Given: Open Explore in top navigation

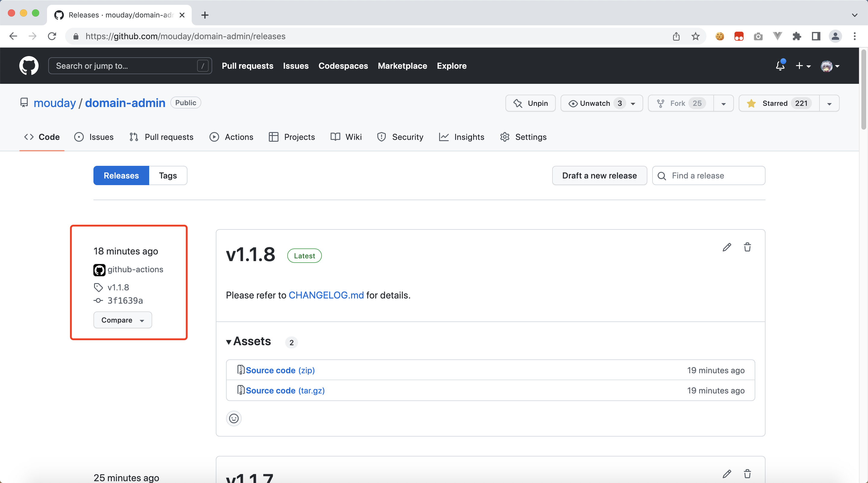Looking at the screenshot, I should pyautogui.click(x=451, y=66).
